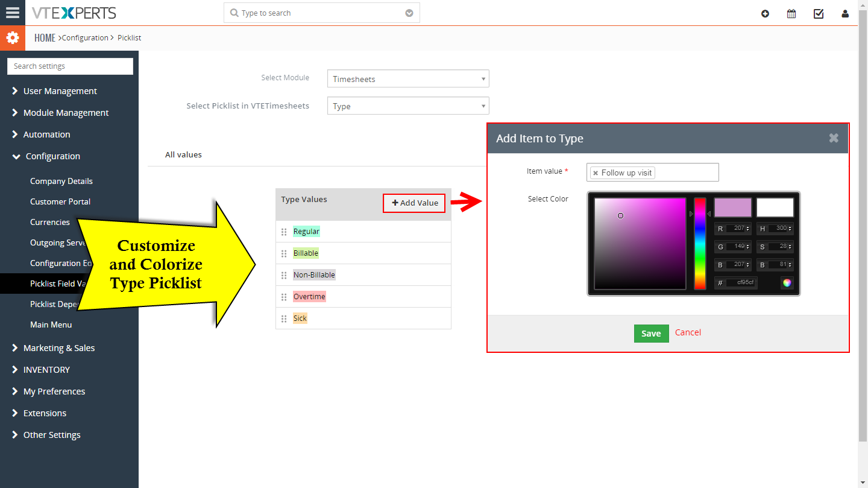Click the white previous color swatch
Screen dimensions: 868x488
(x=775, y=208)
